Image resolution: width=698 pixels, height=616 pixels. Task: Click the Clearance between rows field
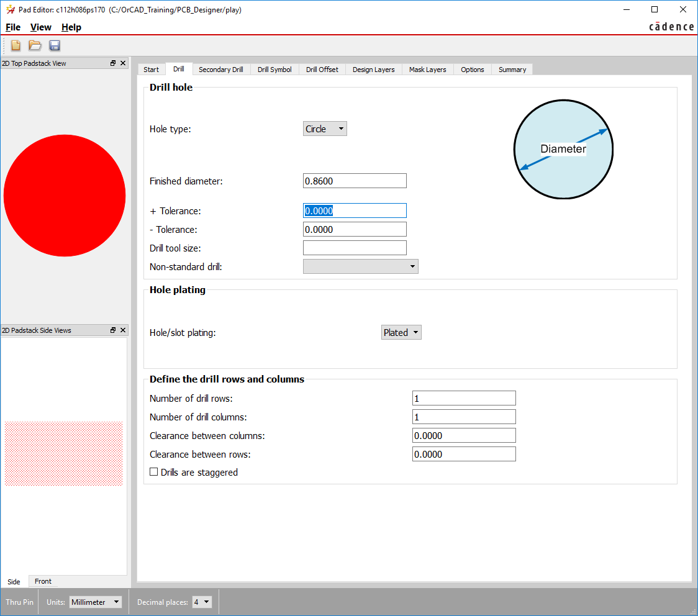pos(464,454)
